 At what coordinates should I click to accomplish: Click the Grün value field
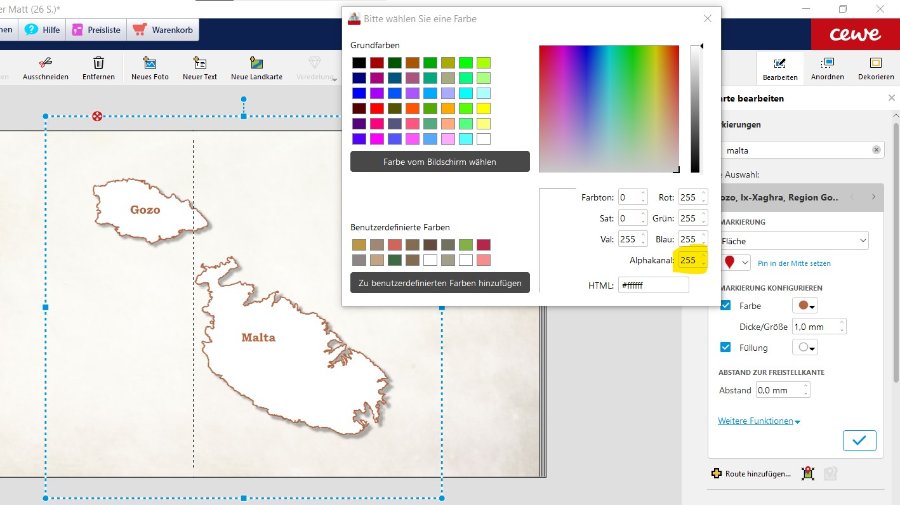(692, 218)
